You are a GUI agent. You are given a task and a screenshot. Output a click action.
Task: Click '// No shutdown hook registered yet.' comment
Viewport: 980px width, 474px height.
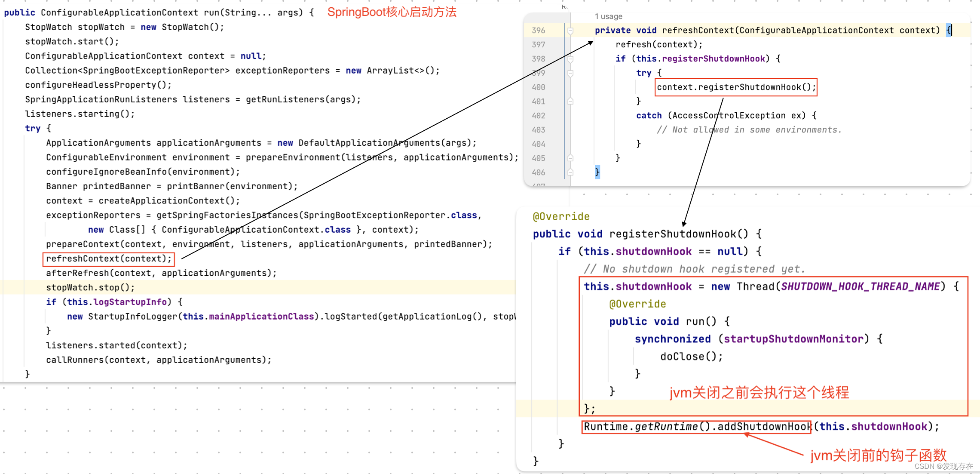pyautogui.click(x=694, y=269)
